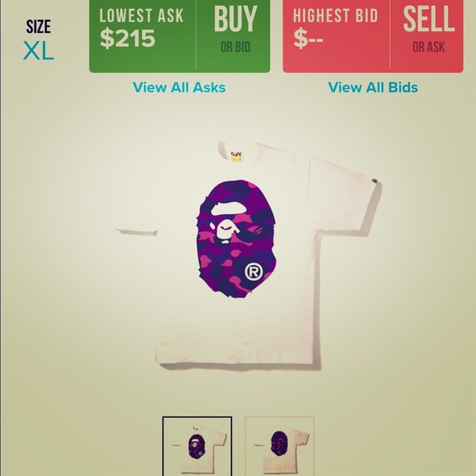The height and width of the screenshot is (476, 476).
Task: Select the Lowest Ask label
Action: coord(141,16)
